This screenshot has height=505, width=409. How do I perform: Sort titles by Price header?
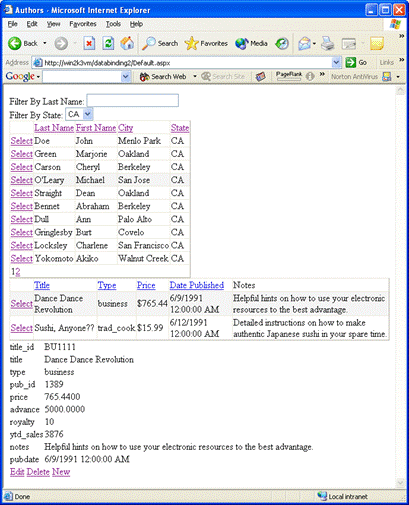(x=146, y=285)
